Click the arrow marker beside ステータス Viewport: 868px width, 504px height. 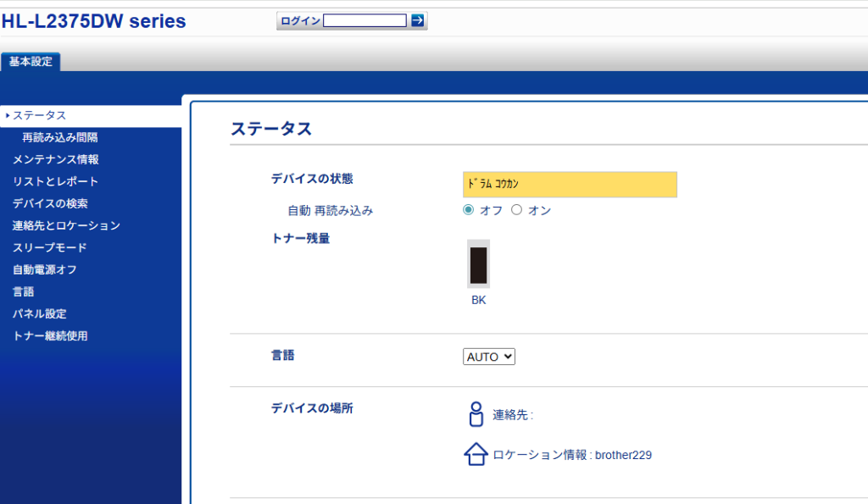[7, 115]
